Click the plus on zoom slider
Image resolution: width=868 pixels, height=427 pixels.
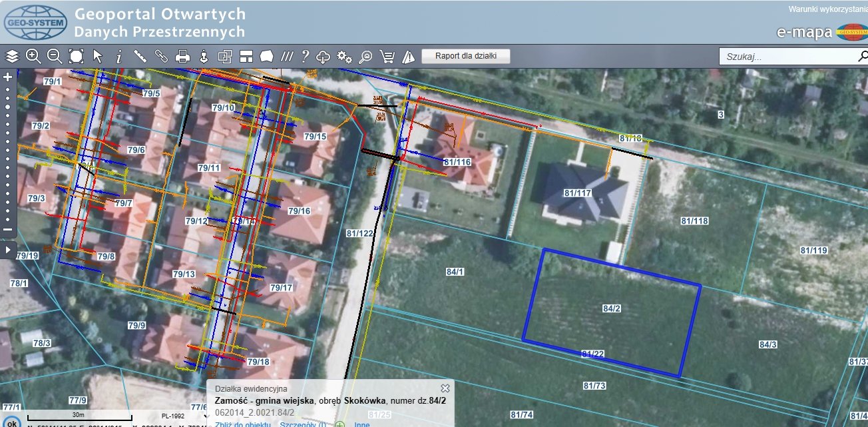pyautogui.click(x=8, y=77)
